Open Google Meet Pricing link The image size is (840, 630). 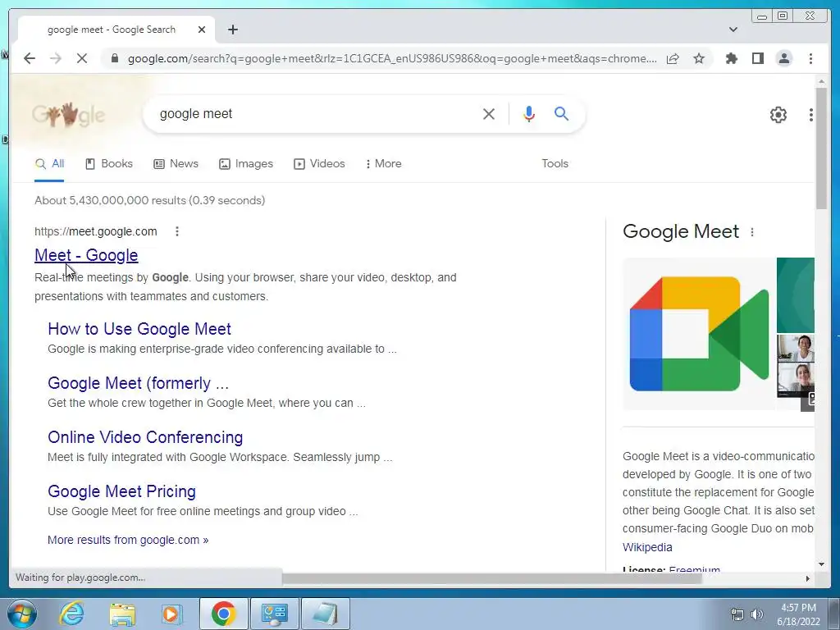[121, 491]
